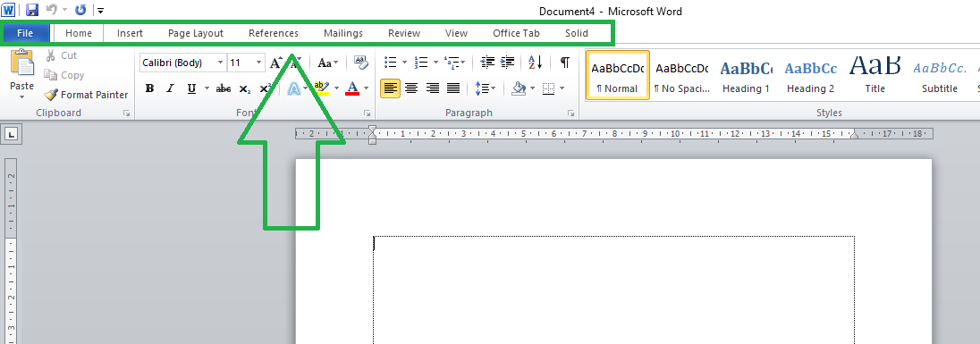The image size is (980, 344).
Task: Click the Multilevel List icon
Action: point(452,63)
